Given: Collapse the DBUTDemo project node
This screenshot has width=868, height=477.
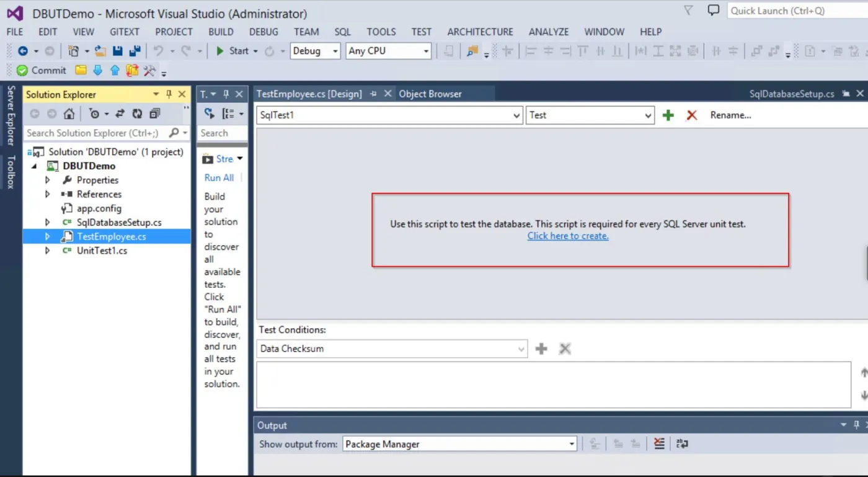Looking at the screenshot, I should click(34, 166).
